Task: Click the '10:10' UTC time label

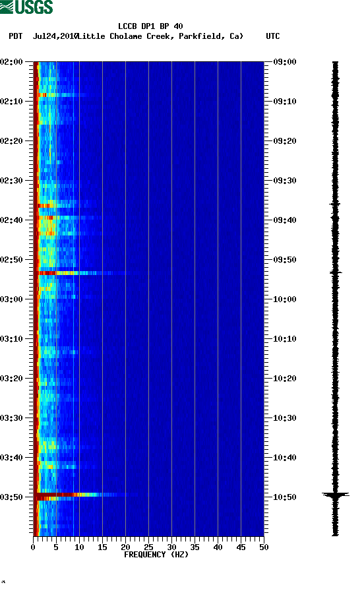Action: coord(285,338)
